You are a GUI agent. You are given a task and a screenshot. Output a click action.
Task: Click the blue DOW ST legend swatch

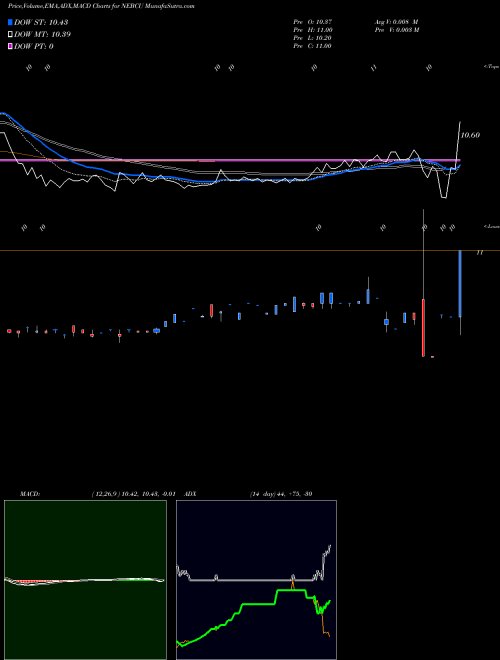click(11, 22)
